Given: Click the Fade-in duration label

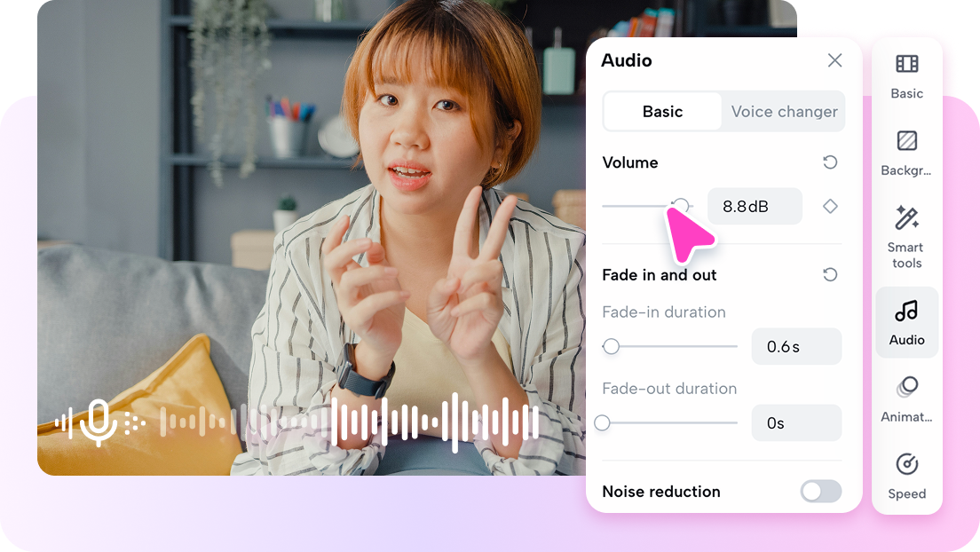Looking at the screenshot, I should pyautogui.click(x=664, y=312).
